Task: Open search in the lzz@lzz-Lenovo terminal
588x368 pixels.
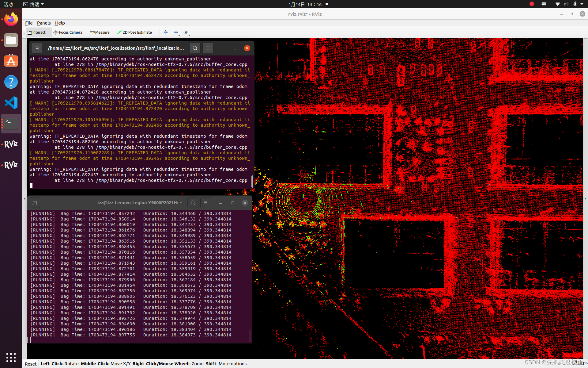Action: click(x=193, y=203)
